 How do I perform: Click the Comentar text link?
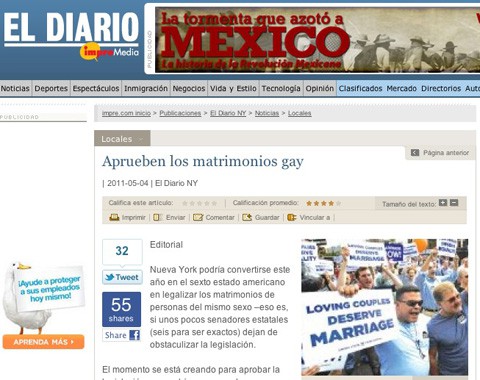pos(220,217)
